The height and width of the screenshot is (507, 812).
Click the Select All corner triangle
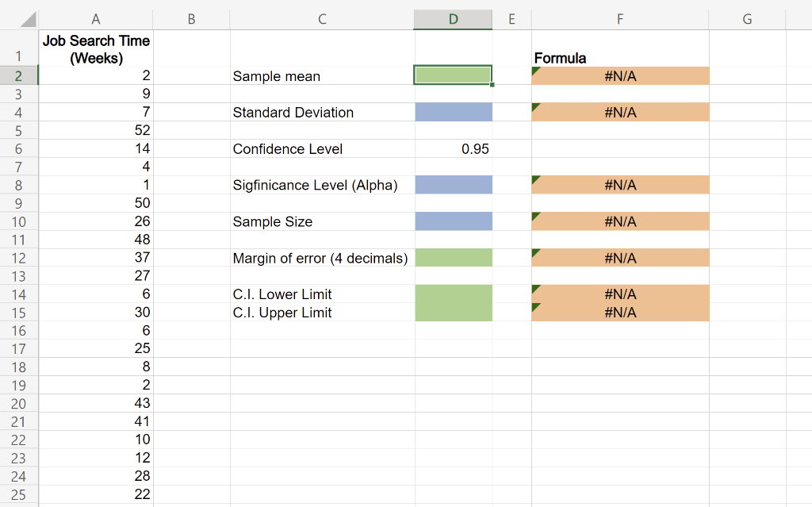[28, 19]
